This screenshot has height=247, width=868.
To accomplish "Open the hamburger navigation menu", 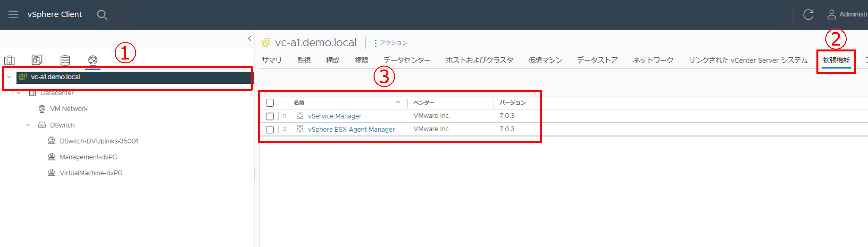I will (13, 14).
